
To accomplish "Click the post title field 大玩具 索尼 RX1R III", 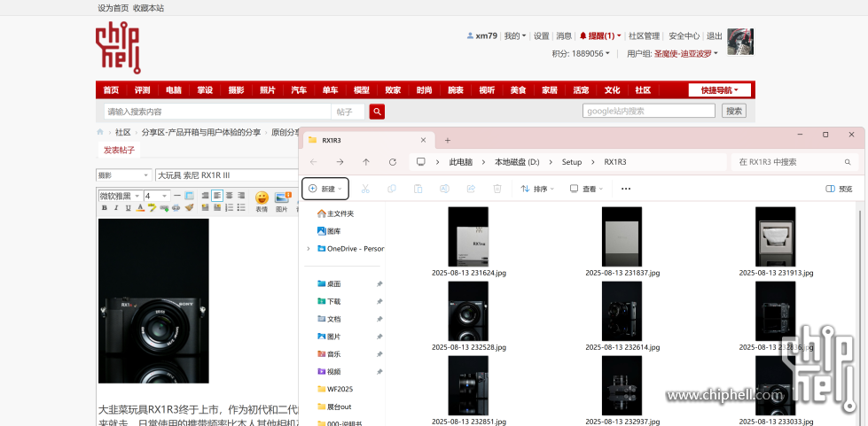I will [227, 175].
